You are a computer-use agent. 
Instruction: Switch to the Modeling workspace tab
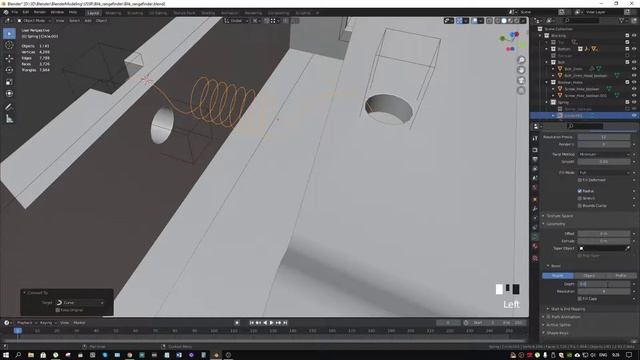(113, 13)
